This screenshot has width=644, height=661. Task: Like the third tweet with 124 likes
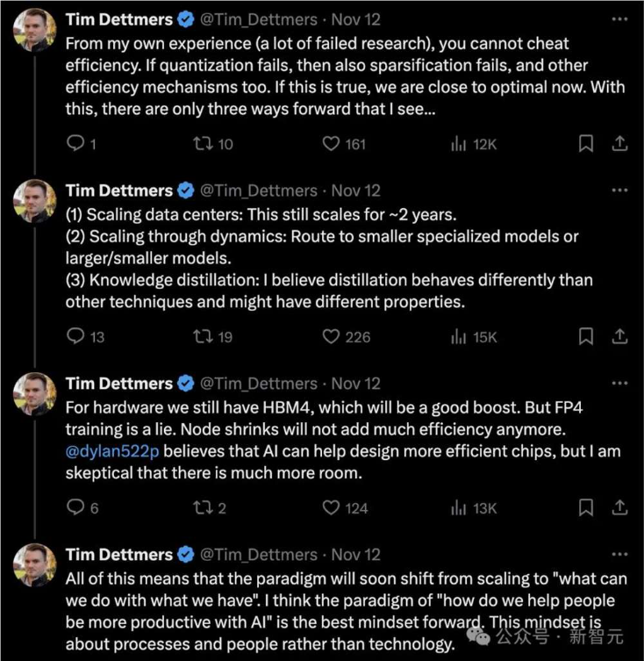330,507
